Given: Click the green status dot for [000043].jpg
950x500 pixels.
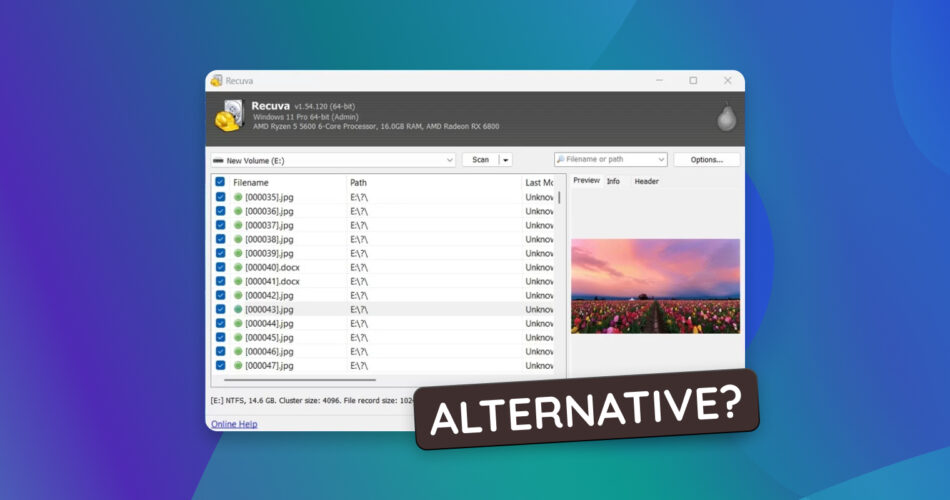Looking at the screenshot, I should point(238,309).
